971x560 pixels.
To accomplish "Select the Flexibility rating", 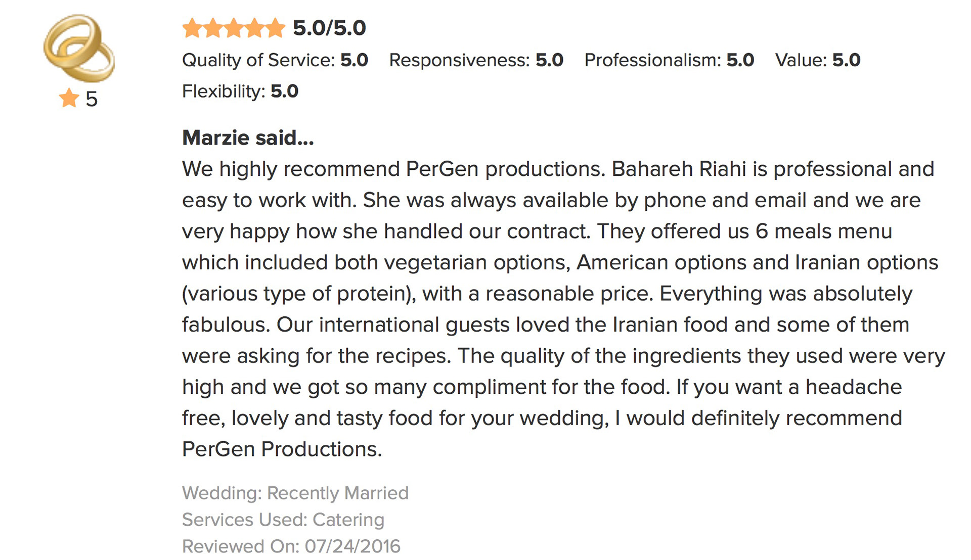I will (x=240, y=91).
